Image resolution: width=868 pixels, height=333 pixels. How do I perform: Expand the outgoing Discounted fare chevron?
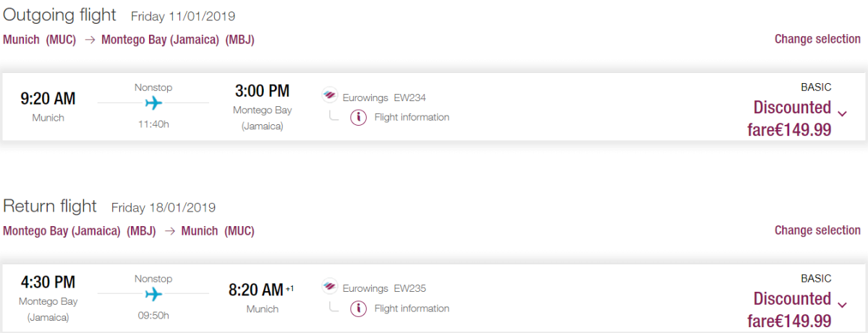(842, 113)
